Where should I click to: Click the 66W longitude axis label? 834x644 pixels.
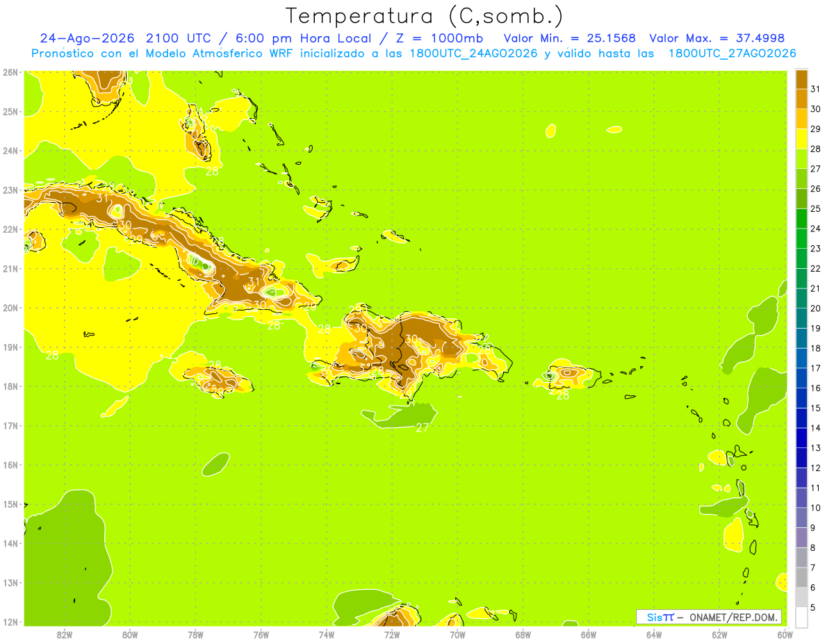coord(588,634)
